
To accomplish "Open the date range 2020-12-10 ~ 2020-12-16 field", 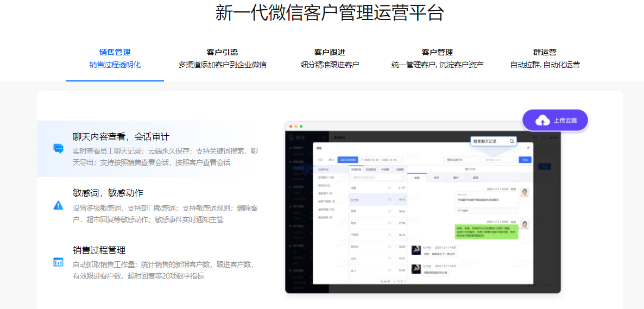I will [x=381, y=160].
